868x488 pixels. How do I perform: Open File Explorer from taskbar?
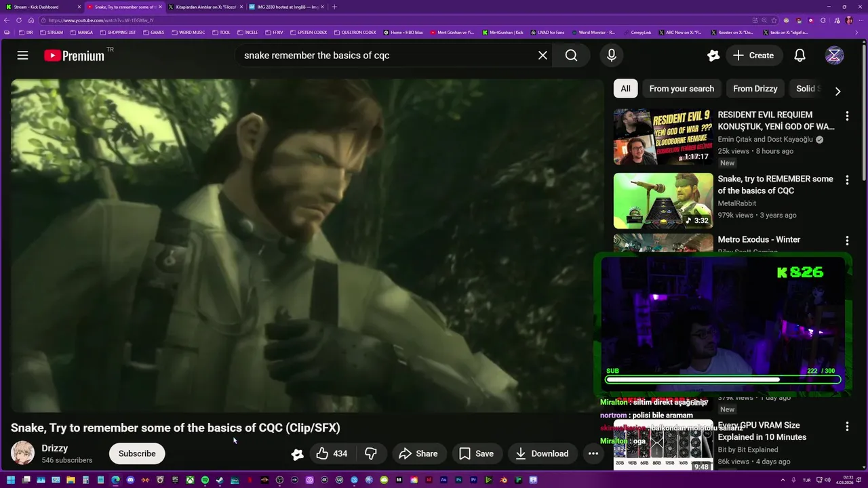(71, 480)
